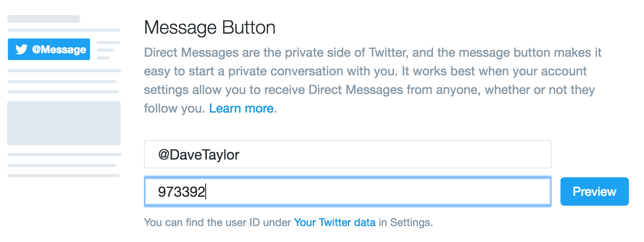The image size is (644, 242).
Task: Click the Message Button heading
Action: click(x=210, y=28)
